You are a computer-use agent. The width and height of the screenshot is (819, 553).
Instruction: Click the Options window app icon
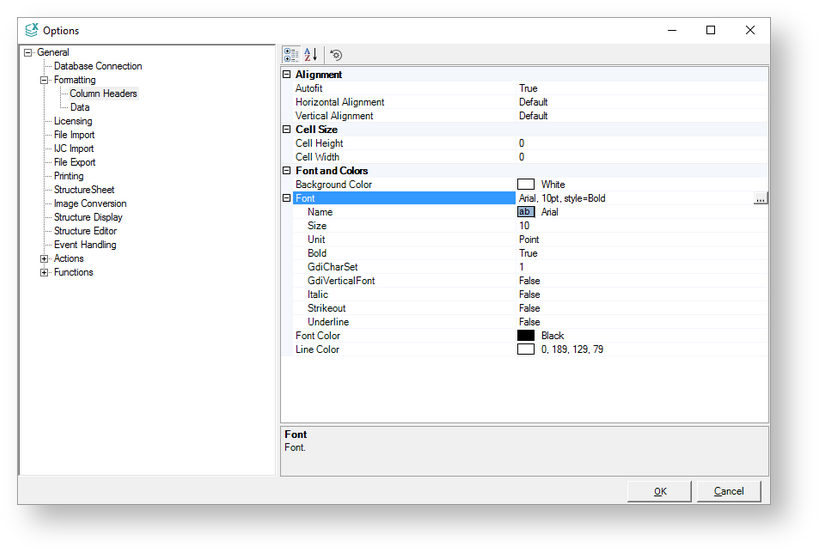pyautogui.click(x=32, y=30)
